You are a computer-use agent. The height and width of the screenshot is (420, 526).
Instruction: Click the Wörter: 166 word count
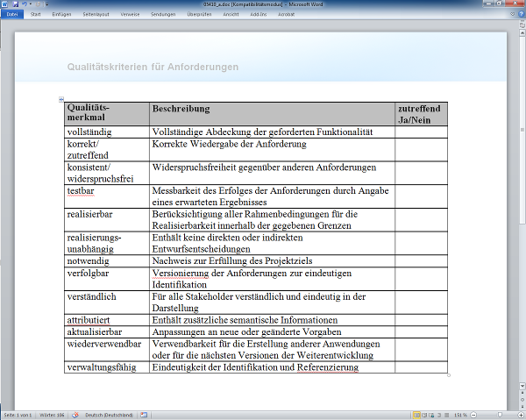click(x=52, y=414)
